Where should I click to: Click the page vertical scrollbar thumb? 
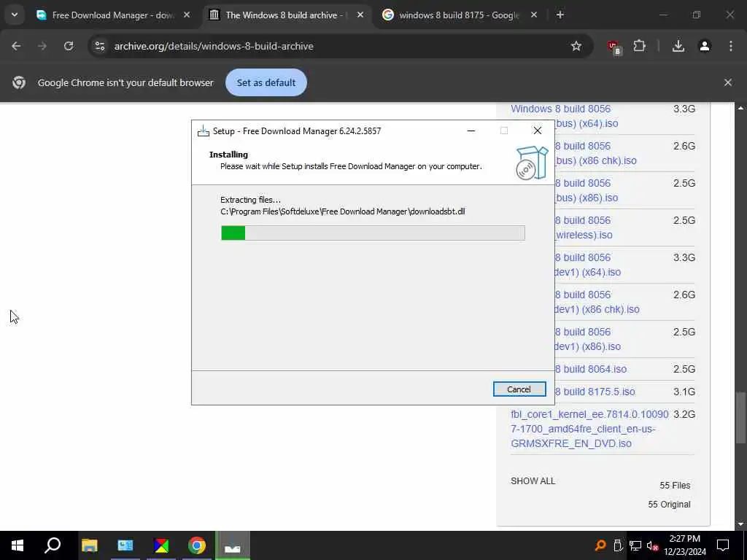740,418
